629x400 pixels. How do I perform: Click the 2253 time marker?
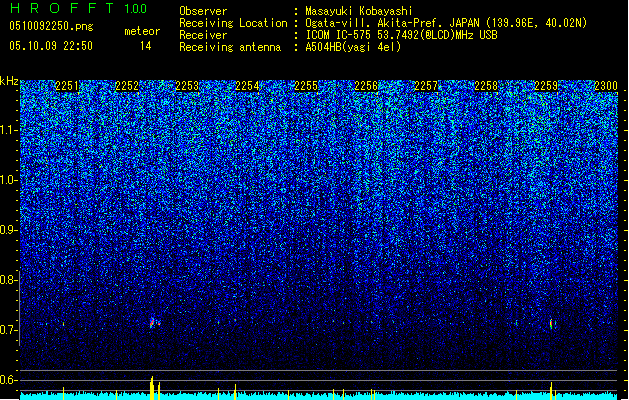187,86
